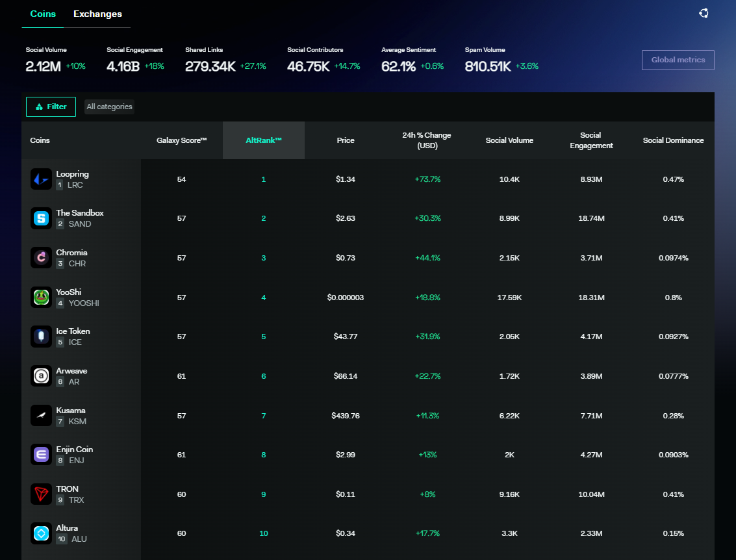736x560 pixels.
Task: Click YooShi's 17.59K social volume
Action: [x=509, y=298]
